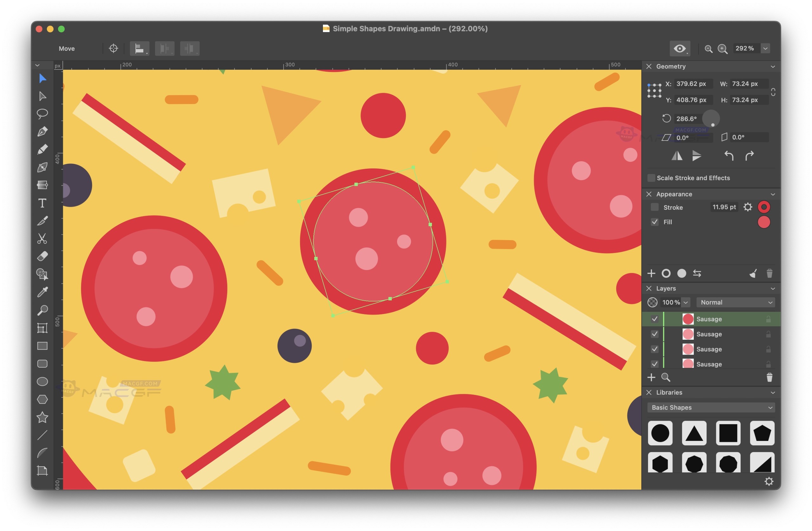Collapse the Appearance panel header

[773, 194]
